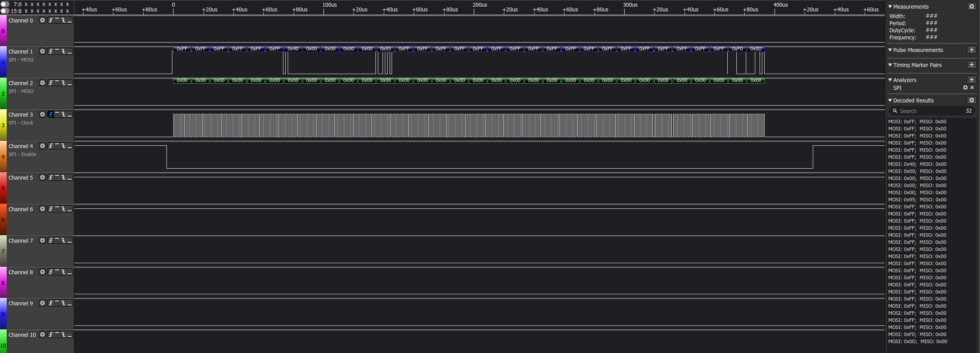980x353 pixels.
Task: Collapse the Analyzers section
Action: pyautogui.click(x=890, y=80)
